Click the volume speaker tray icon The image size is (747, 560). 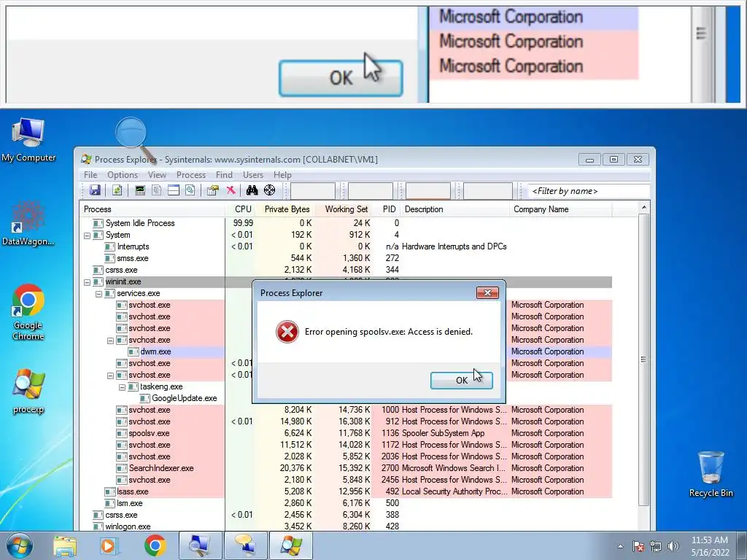[x=673, y=546]
